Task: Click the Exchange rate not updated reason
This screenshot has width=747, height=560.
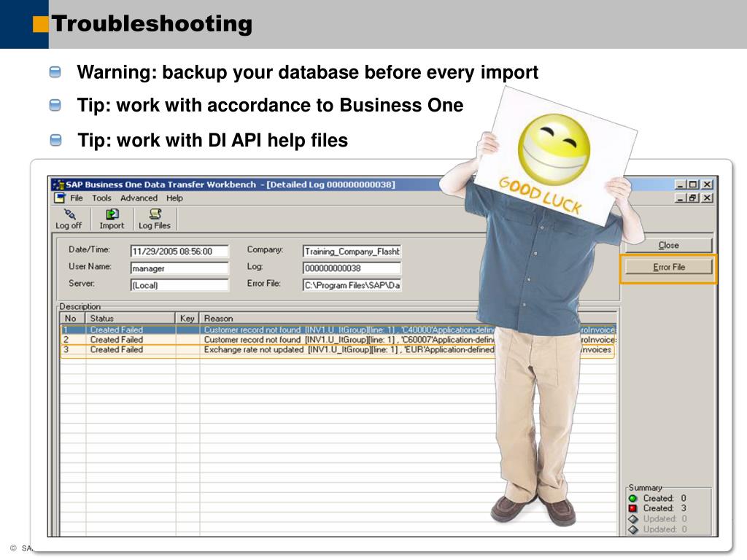Action: tap(349, 349)
